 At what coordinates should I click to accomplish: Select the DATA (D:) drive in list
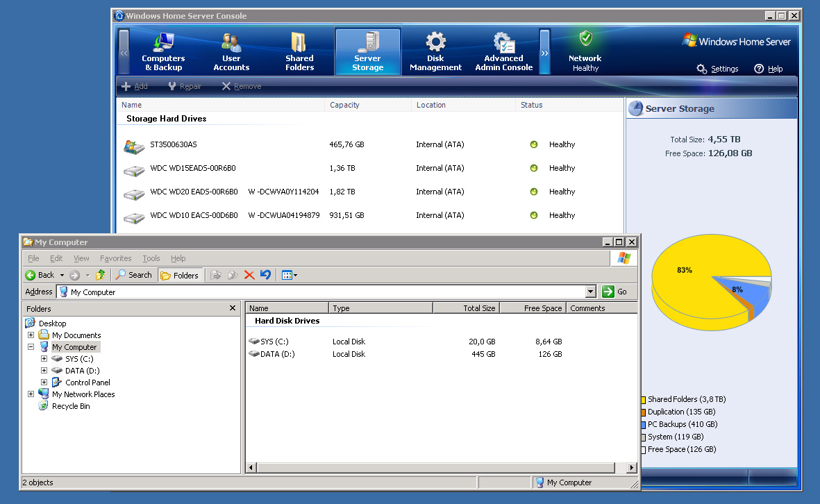click(x=276, y=354)
